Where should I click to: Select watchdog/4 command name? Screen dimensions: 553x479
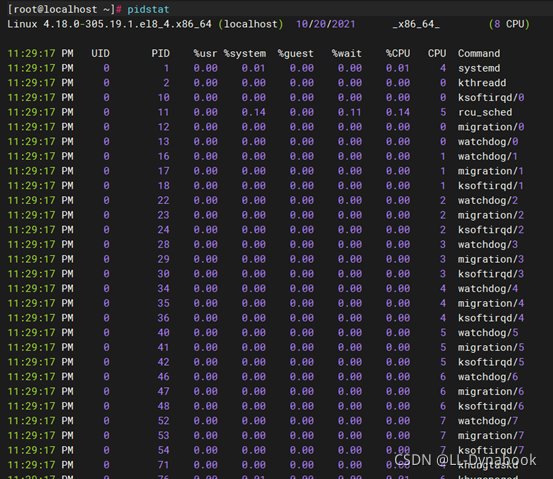click(488, 289)
